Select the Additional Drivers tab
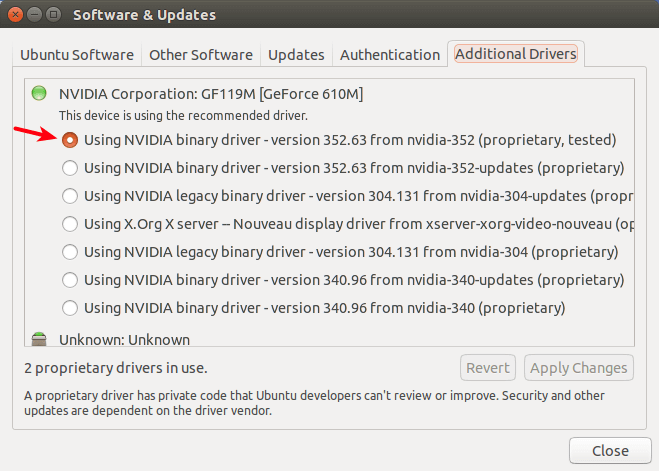The width and height of the screenshot is (659, 471). tap(516, 54)
